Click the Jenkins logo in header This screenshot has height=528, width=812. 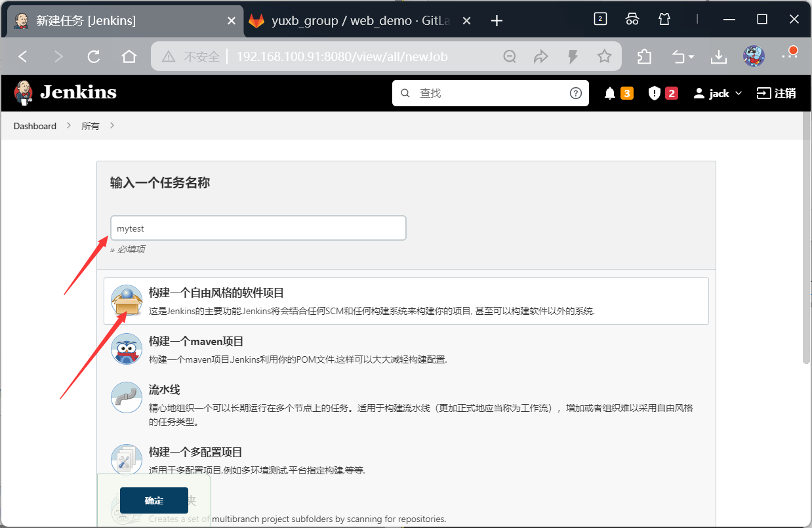(x=65, y=92)
